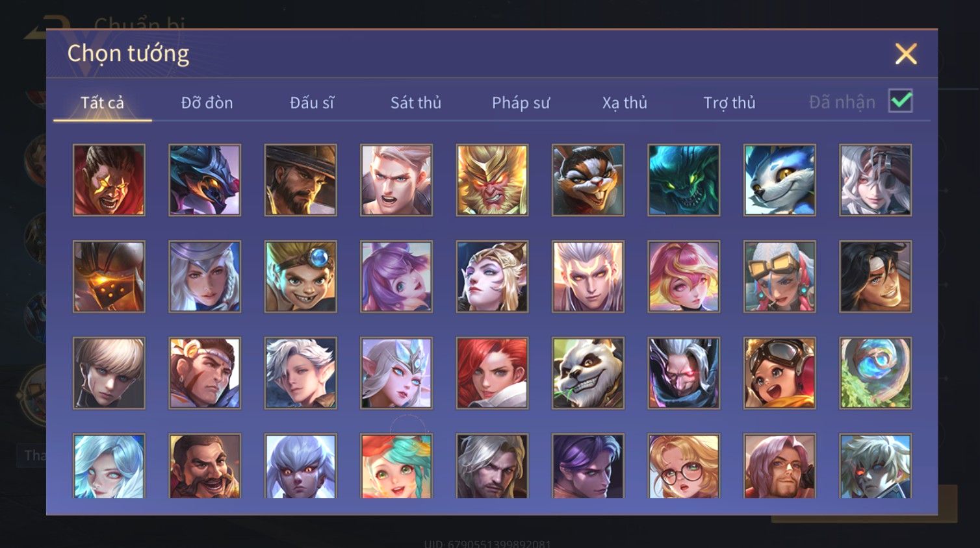Filter heroes by Pháp sư

(x=521, y=103)
